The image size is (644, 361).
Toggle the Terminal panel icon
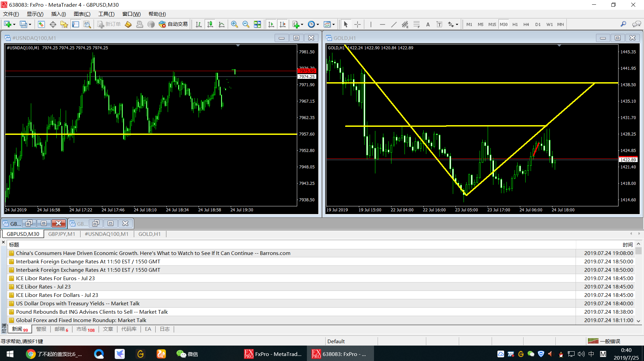pos(76,24)
